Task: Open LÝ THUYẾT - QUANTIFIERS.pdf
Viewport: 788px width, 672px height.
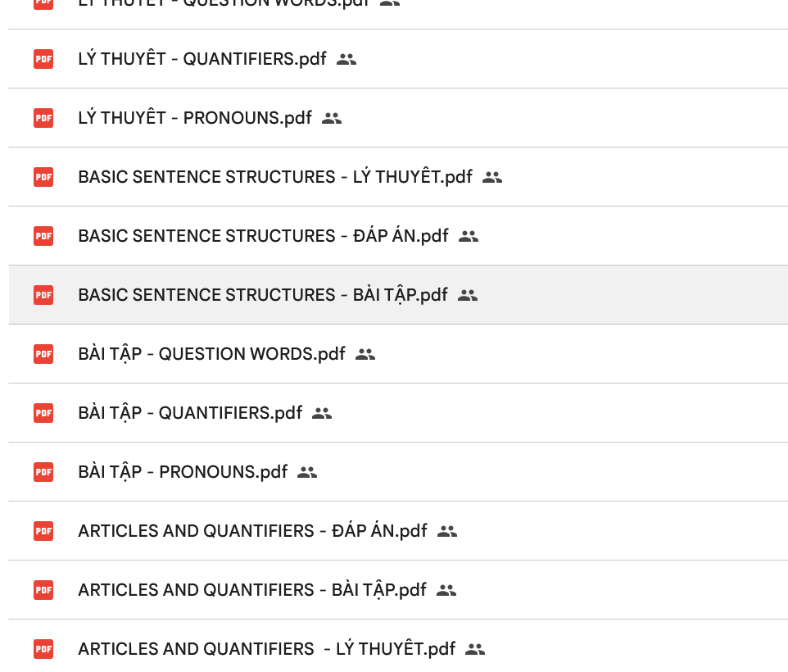Action: (x=202, y=59)
